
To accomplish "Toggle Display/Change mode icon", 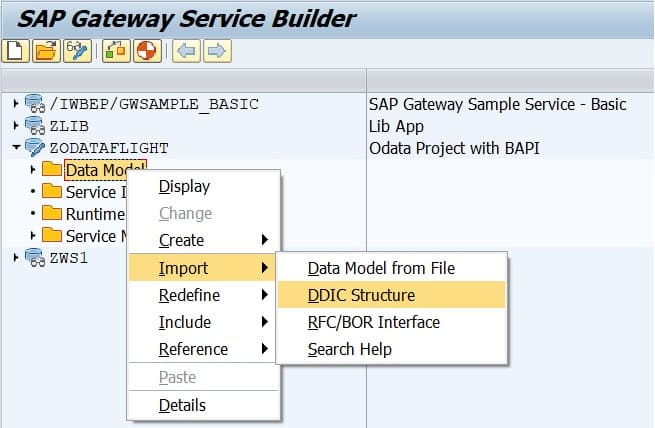I will pyautogui.click(x=76, y=50).
